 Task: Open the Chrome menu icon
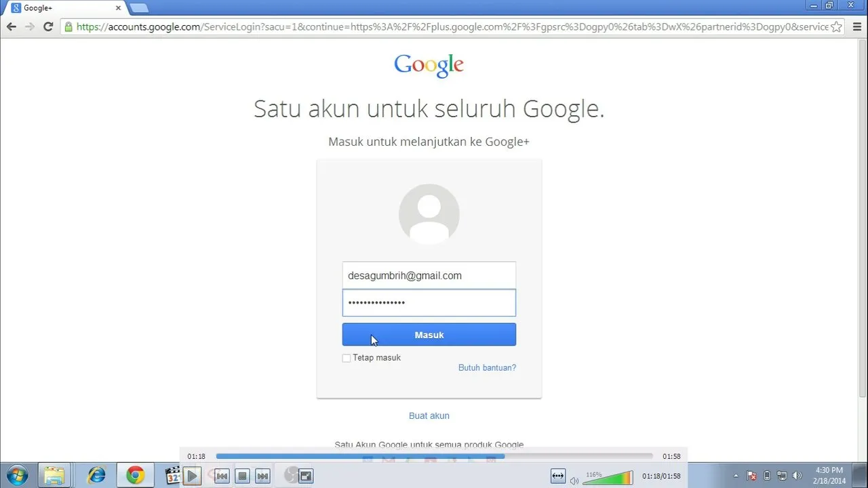[x=856, y=27]
